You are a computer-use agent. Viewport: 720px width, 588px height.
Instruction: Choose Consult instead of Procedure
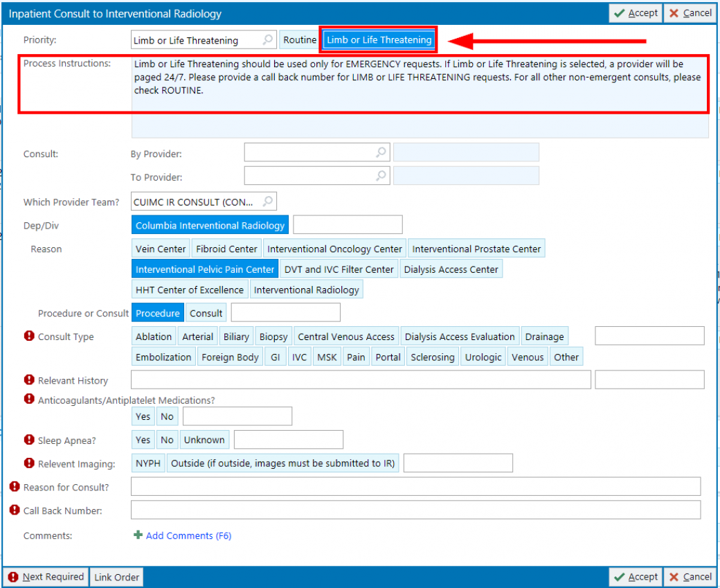click(x=206, y=313)
